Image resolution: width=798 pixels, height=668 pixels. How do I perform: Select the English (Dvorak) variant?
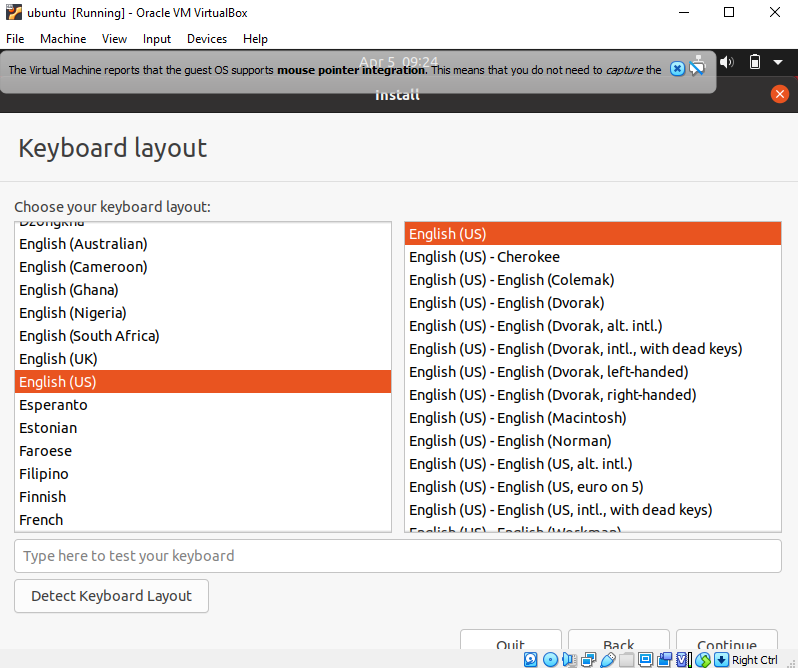pos(593,303)
